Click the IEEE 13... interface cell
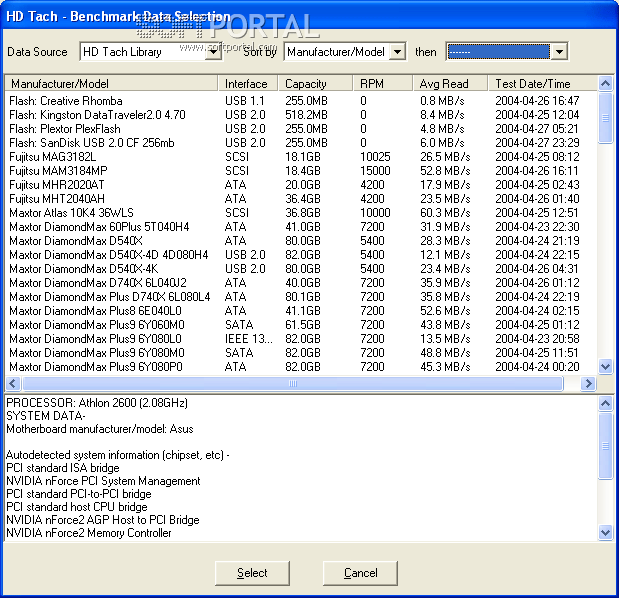 tap(248, 339)
